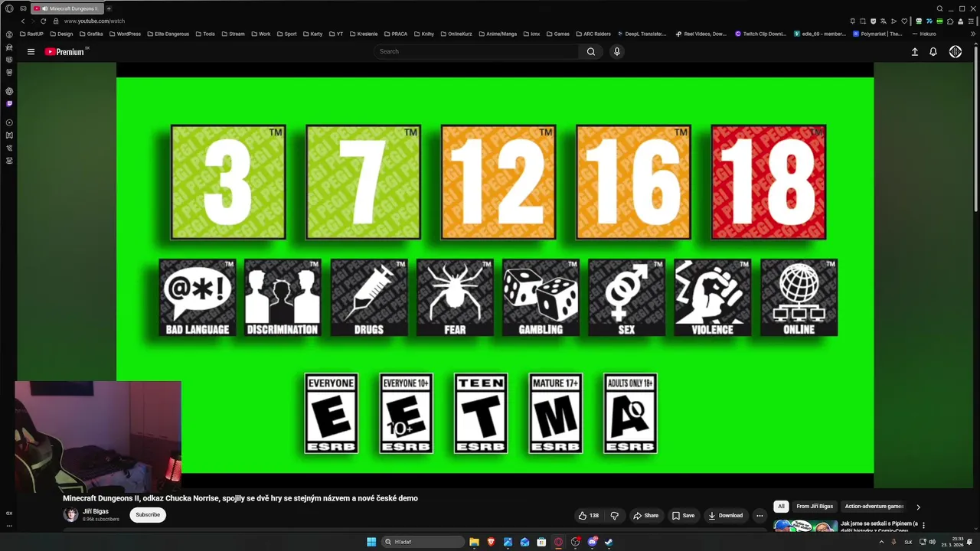Dislike the video with thumbs down
Screen dimensions: 980x551
tap(614, 516)
